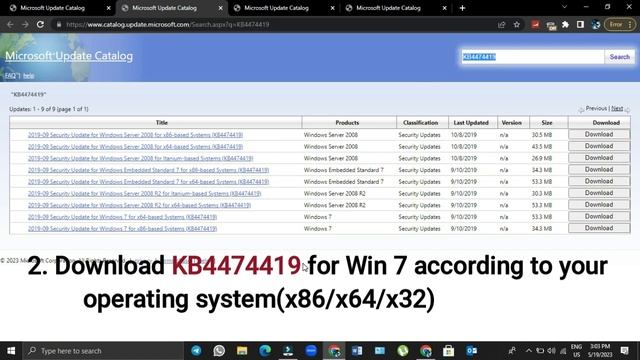This screenshot has width=640, height=360.
Task: Reload the Microsoft Update Catalog page
Action: 40,24
